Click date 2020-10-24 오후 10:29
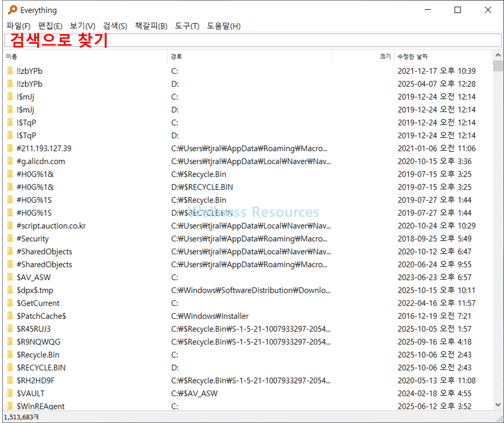This screenshot has width=504, height=423. pyautogui.click(x=436, y=226)
